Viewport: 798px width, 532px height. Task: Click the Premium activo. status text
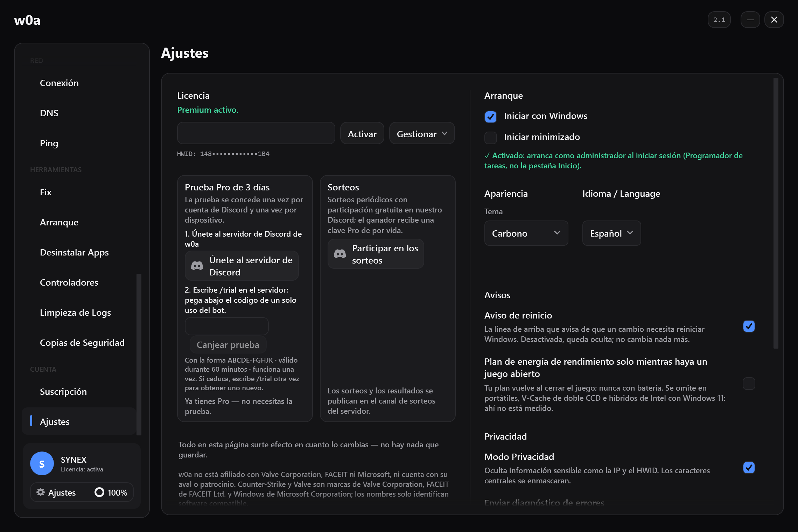(208, 110)
